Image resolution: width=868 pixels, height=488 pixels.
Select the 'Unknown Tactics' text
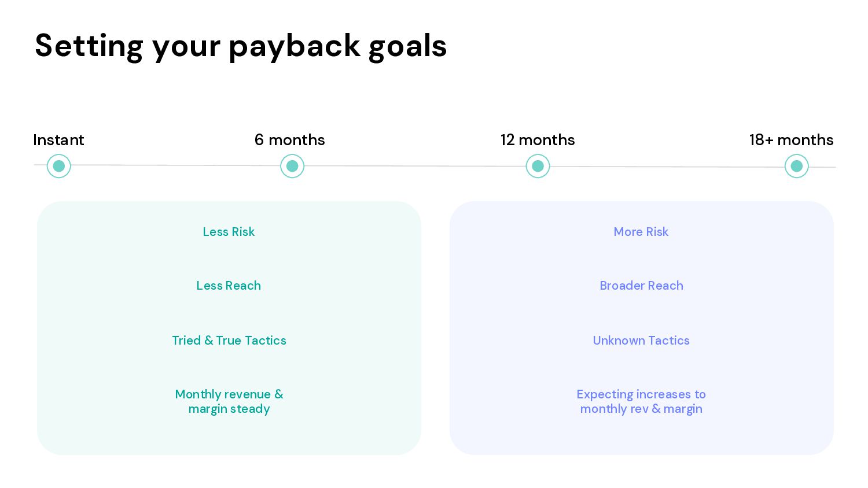tap(641, 341)
